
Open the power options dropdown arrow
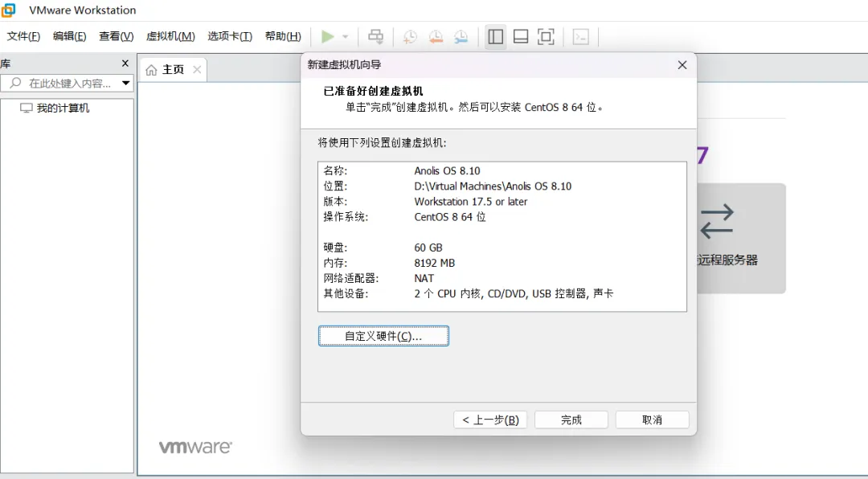[345, 37]
